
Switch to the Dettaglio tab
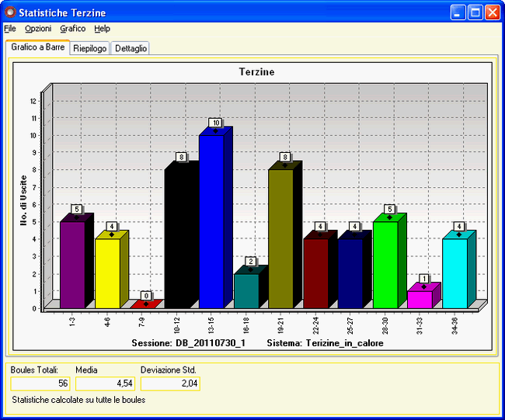pyautogui.click(x=130, y=48)
